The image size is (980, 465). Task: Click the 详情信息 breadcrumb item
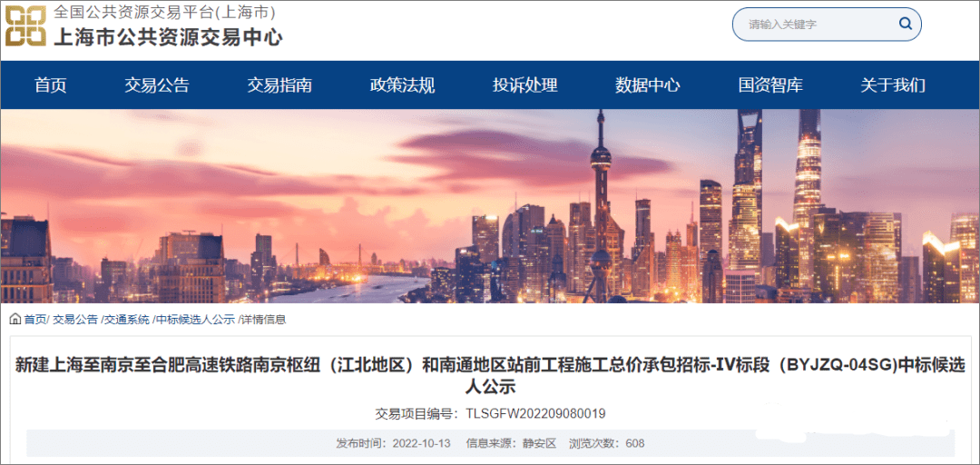[x=263, y=320]
